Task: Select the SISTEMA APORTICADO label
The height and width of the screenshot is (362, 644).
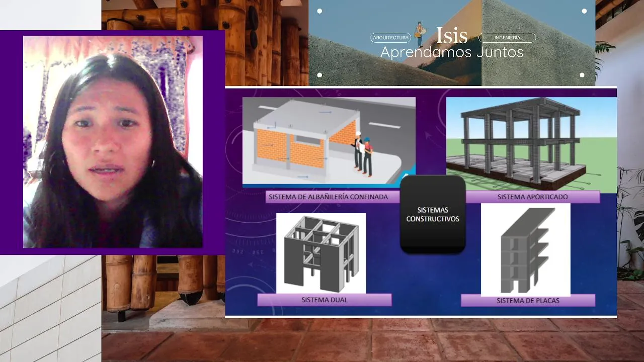Action: [x=532, y=197]
